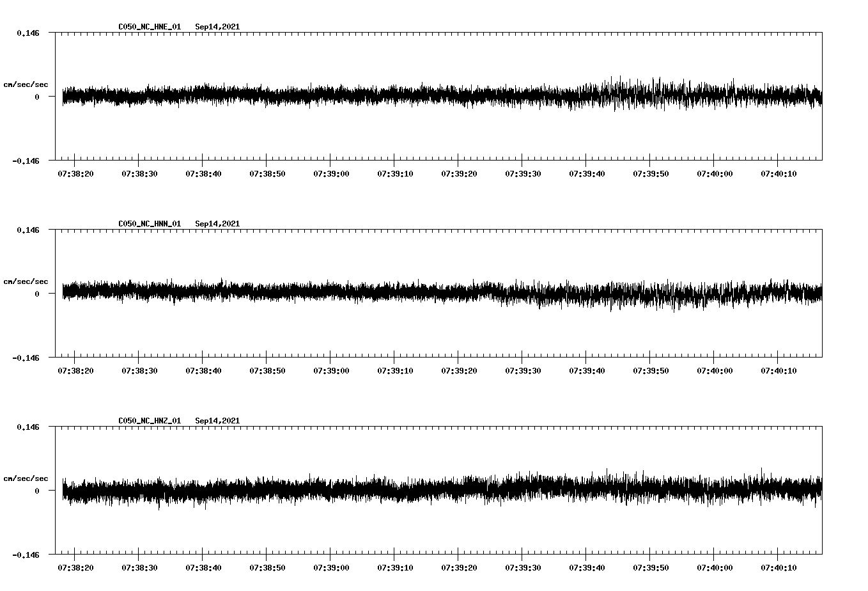Click the -0.146 lower limit of HNZ plot

point(26,555)
